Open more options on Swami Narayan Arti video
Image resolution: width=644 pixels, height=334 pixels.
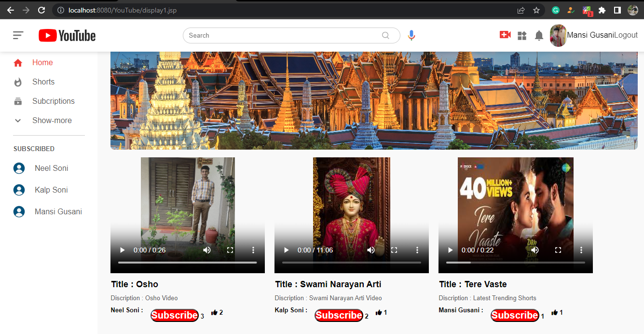[x=417, y=250]
